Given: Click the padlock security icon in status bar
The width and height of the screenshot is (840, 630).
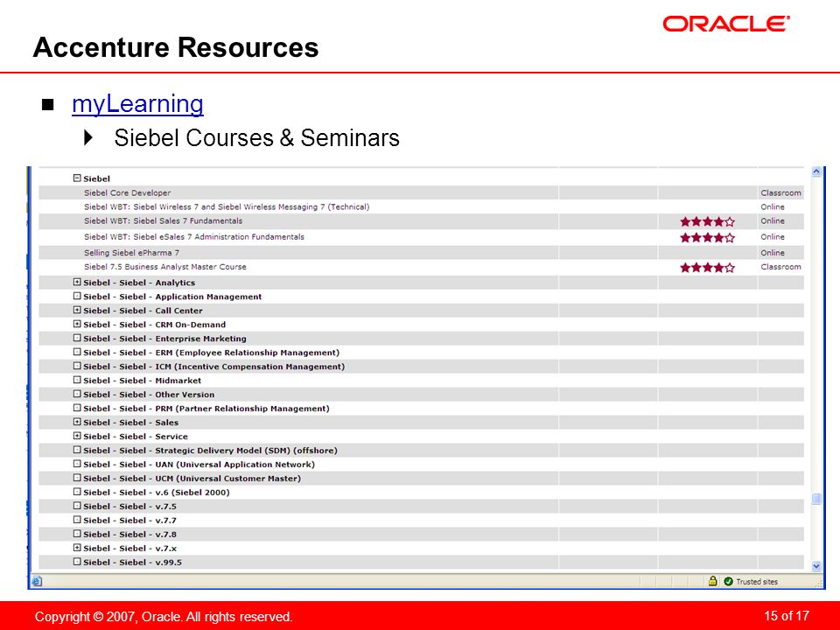Looking at the screenshot, I should coord(712,581).
